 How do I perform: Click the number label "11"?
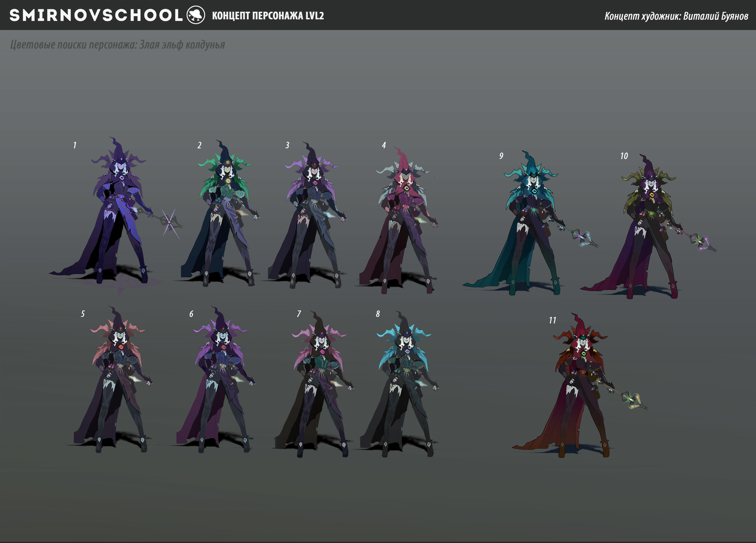[552, 320]
